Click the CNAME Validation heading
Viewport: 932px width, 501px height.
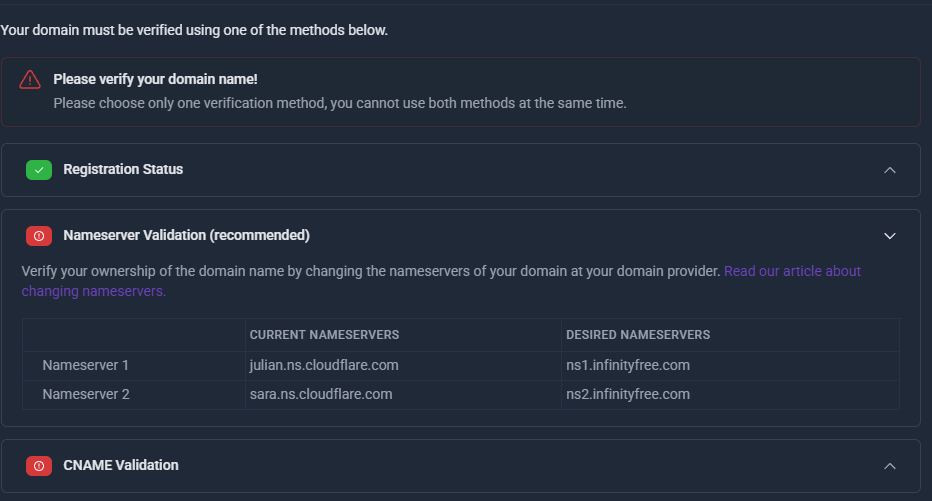click(121, 465)
